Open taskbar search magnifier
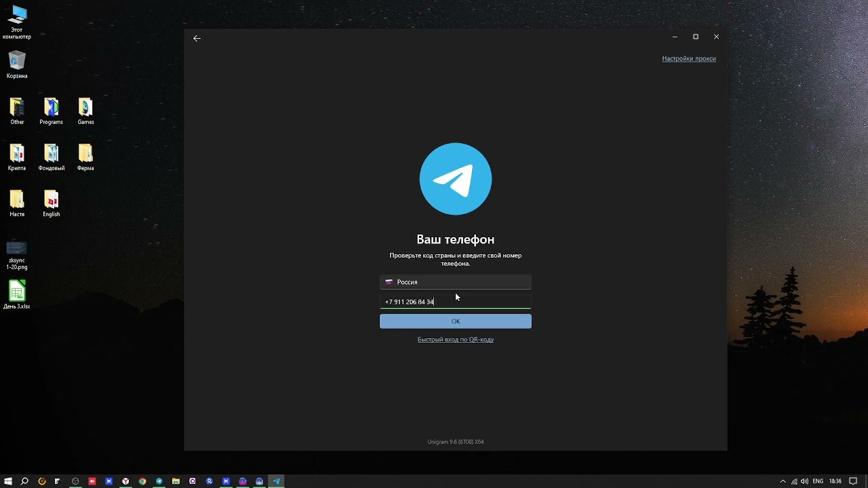 [x=25, y=481]
